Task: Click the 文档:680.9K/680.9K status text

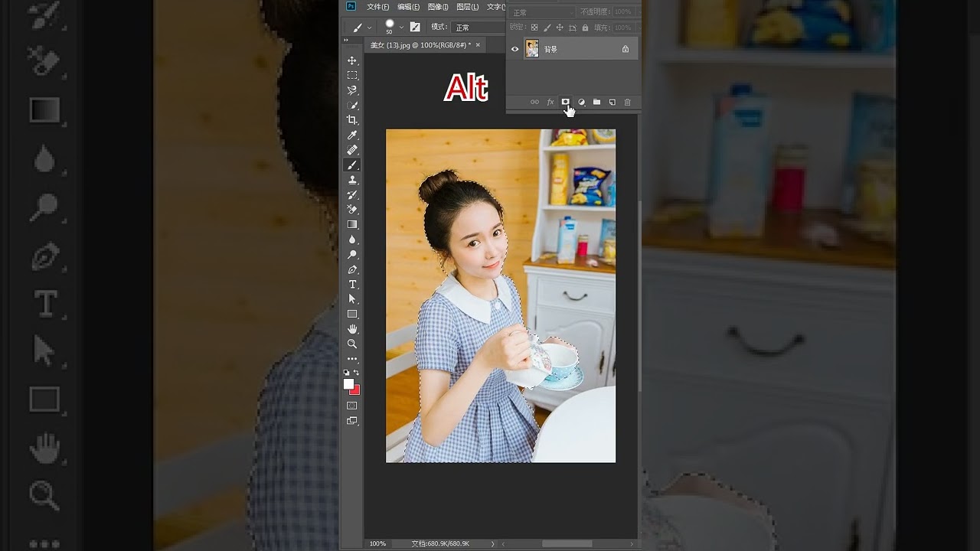Action: pyautogui.click(x=440, y=543)
